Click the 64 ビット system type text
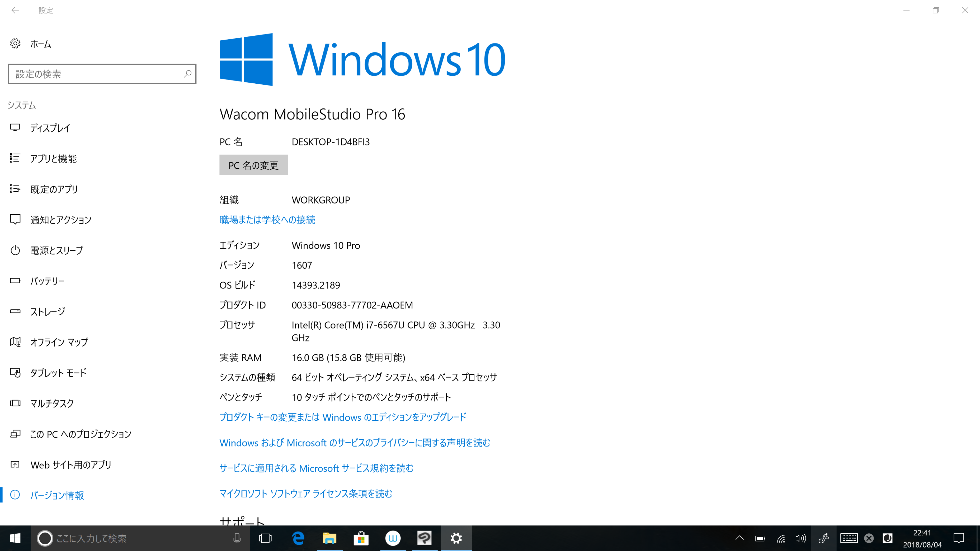The image size is (980, 551). point(394,377)
